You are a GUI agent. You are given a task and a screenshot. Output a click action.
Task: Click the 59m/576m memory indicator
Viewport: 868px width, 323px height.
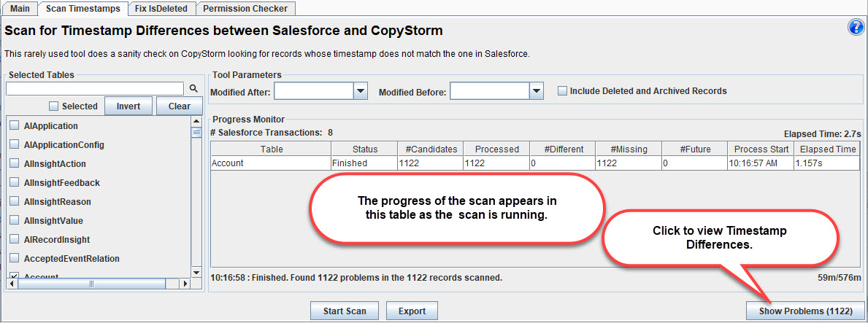pyautogui.click(x=840, y=278)
